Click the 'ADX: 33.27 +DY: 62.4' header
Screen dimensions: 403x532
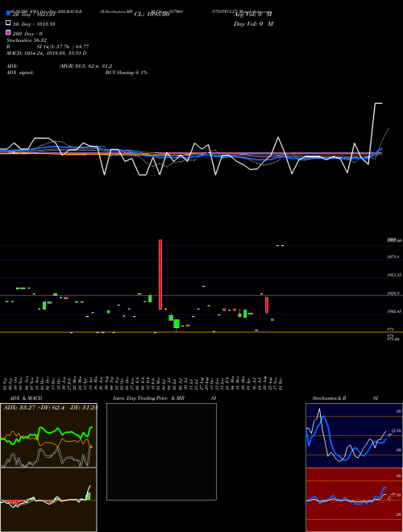[x=35, y=408]
